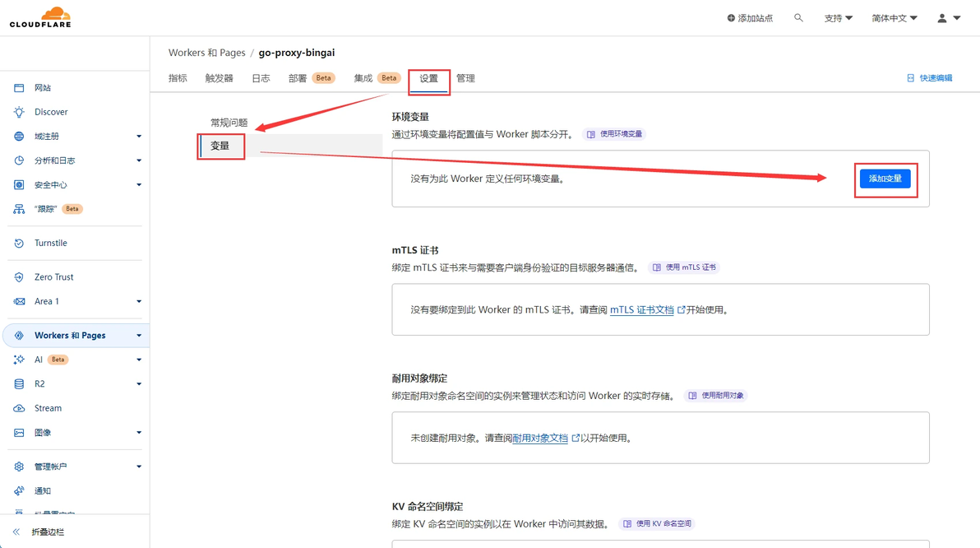Expand the 分析和日志 sidebar section
The width and height of the screenshot is (980, 548).
(x=139, y=160)
